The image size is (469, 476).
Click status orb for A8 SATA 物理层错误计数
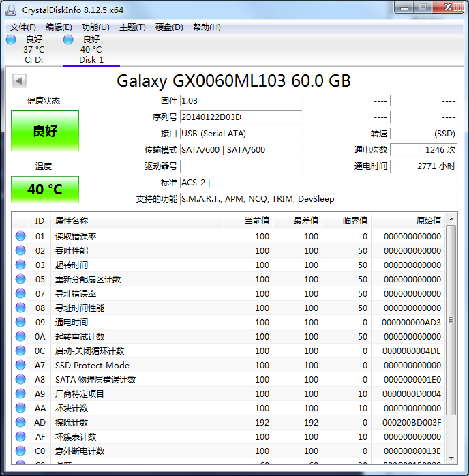20,379
